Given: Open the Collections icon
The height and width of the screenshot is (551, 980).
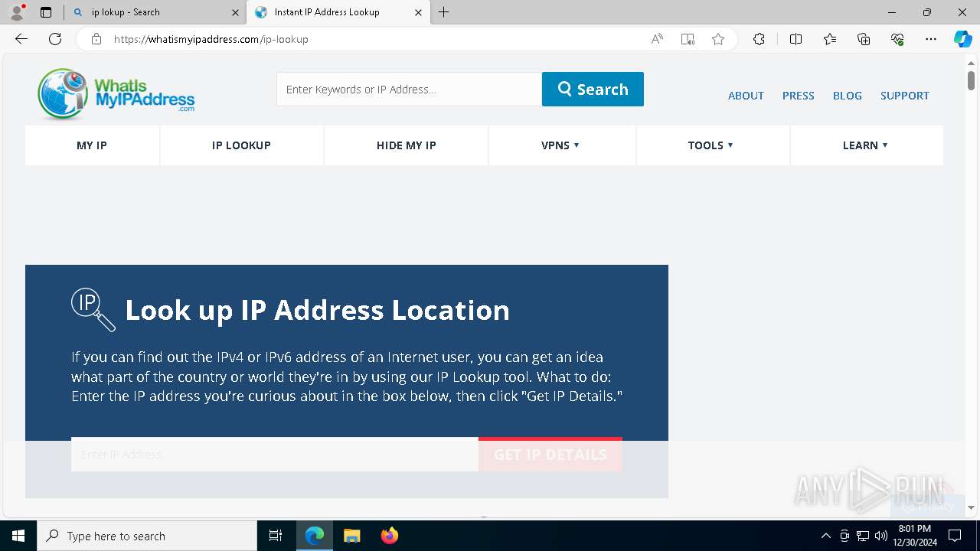Looking at the screenshot, I should (x=864, y=39).
